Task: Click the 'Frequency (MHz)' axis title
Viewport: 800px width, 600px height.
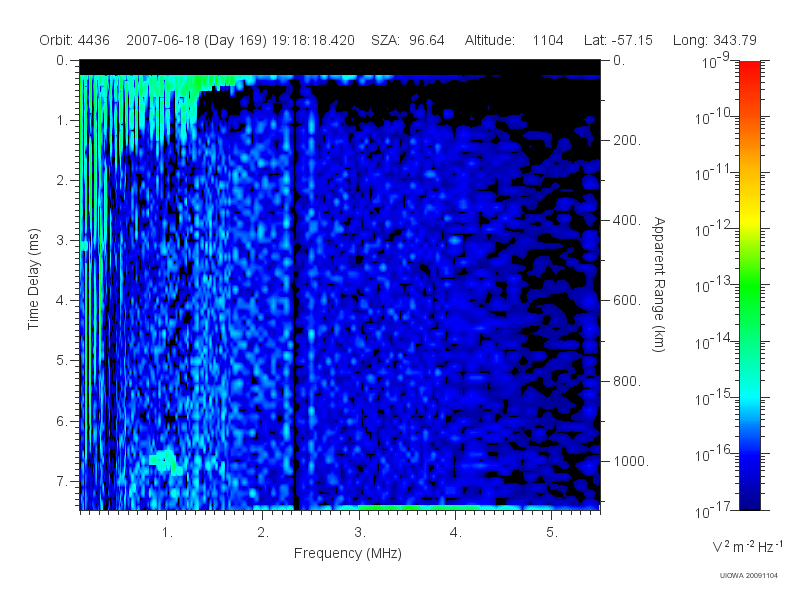Action: point(348,553)
